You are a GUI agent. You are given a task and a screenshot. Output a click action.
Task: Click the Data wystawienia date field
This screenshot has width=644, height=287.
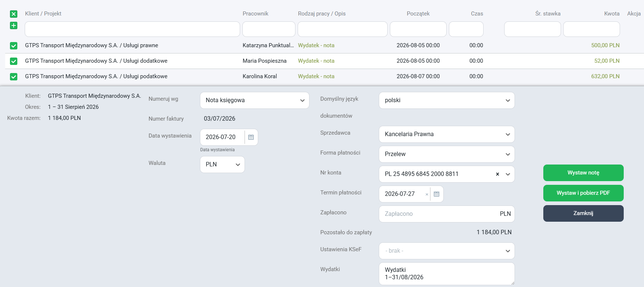tap(222, 137)
